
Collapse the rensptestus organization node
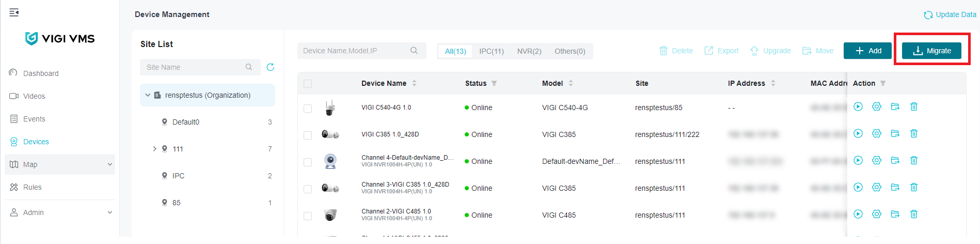pyautogui.click(x=148, y=95)
